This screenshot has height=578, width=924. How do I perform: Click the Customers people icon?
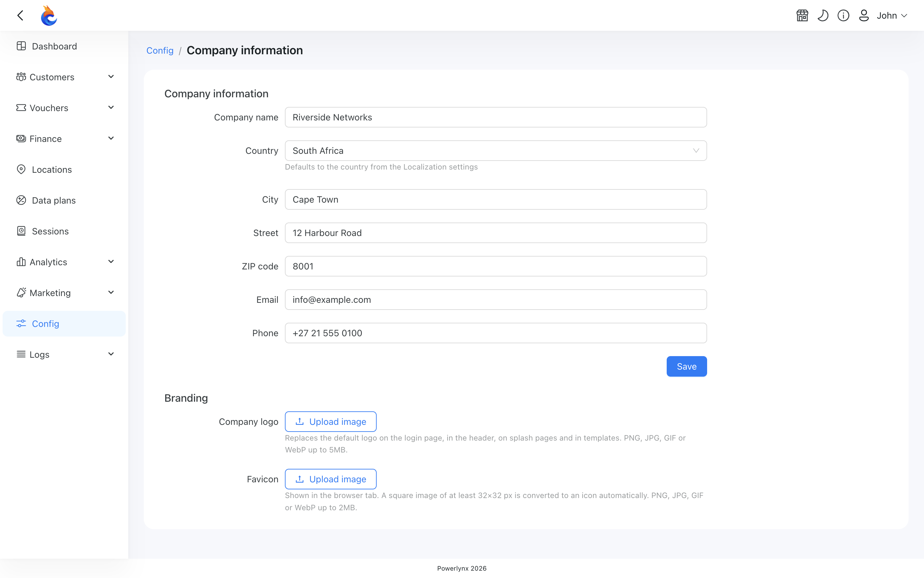21,77
